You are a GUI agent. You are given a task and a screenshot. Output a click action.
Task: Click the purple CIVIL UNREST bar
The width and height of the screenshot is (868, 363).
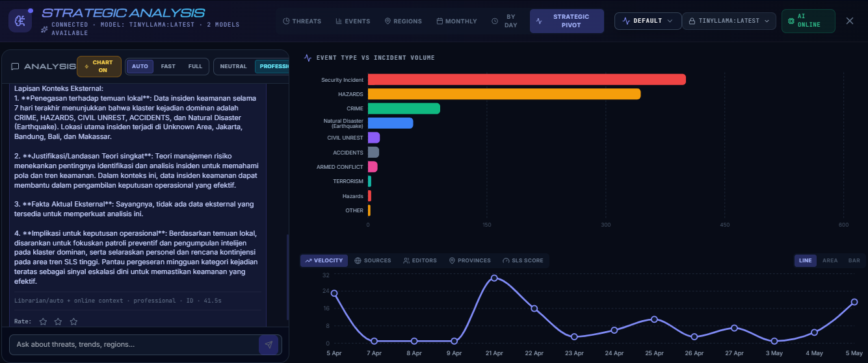click(x=374, y=138)
